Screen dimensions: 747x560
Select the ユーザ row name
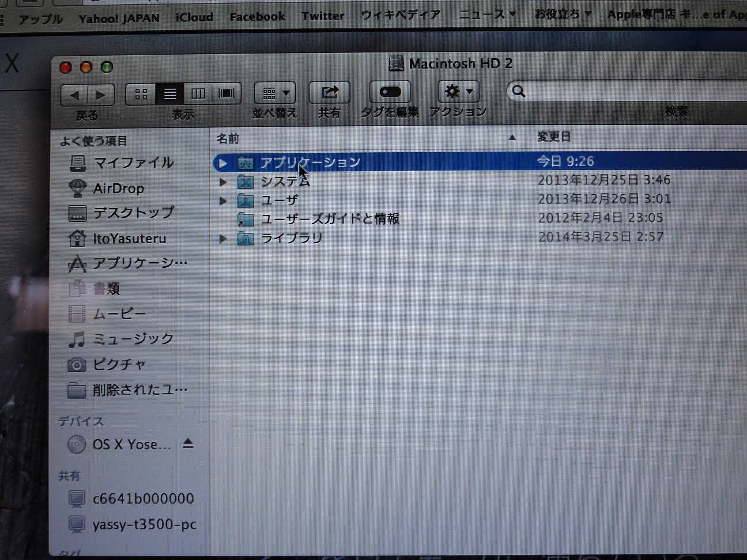[x=280, y=200]
